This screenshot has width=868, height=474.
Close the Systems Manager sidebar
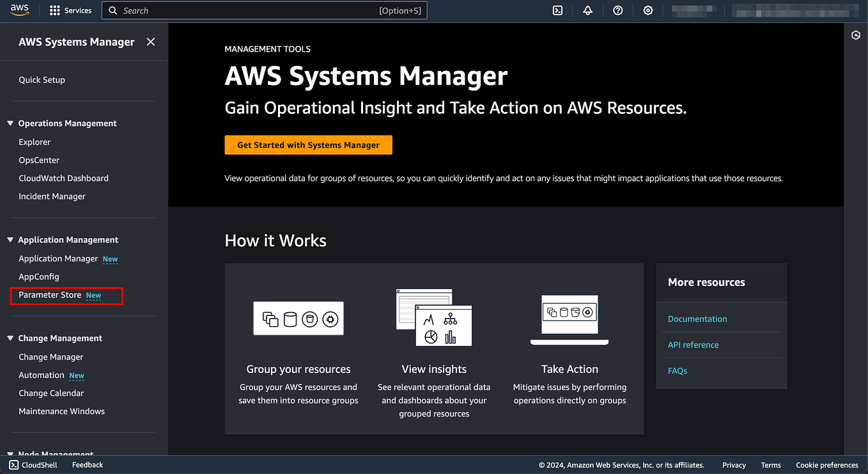pyautogui.click(x=151, y=42)
